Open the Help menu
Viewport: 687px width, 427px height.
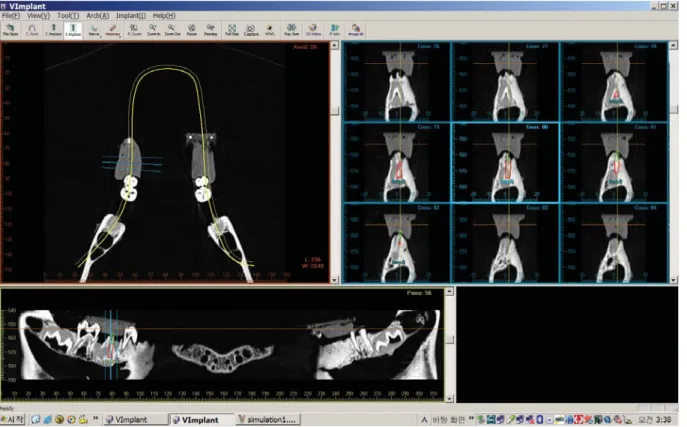click(164, 15)
